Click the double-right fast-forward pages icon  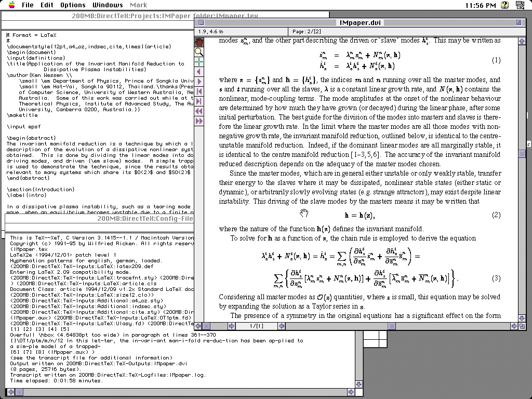coord(199,121)
